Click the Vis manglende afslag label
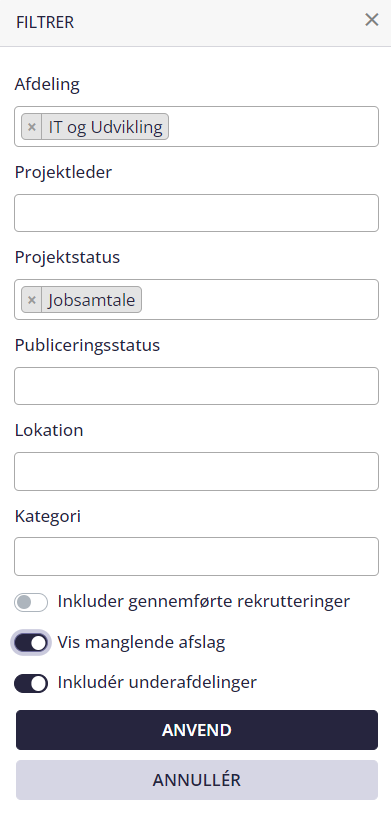 coord(141,643)
